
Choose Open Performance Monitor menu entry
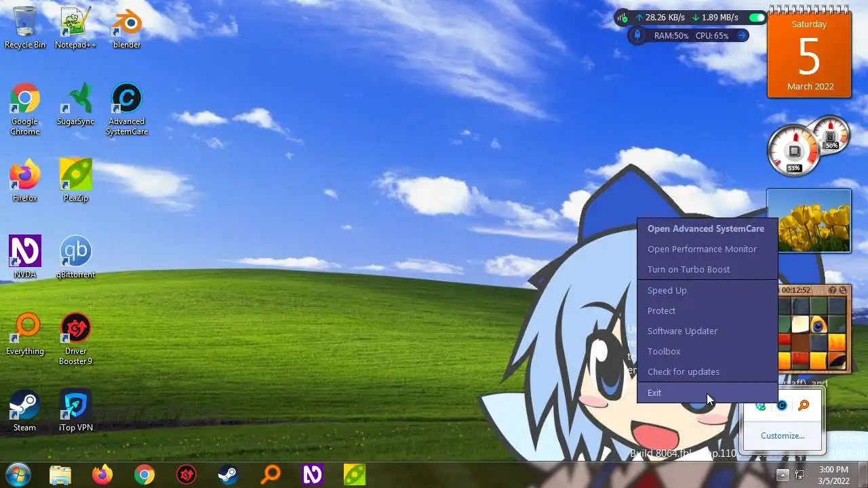coord(707,249)
